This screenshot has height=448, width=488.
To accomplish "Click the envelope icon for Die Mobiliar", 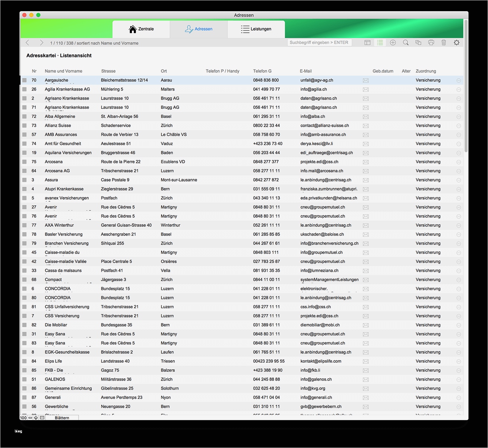I will (x=366, y=325).
